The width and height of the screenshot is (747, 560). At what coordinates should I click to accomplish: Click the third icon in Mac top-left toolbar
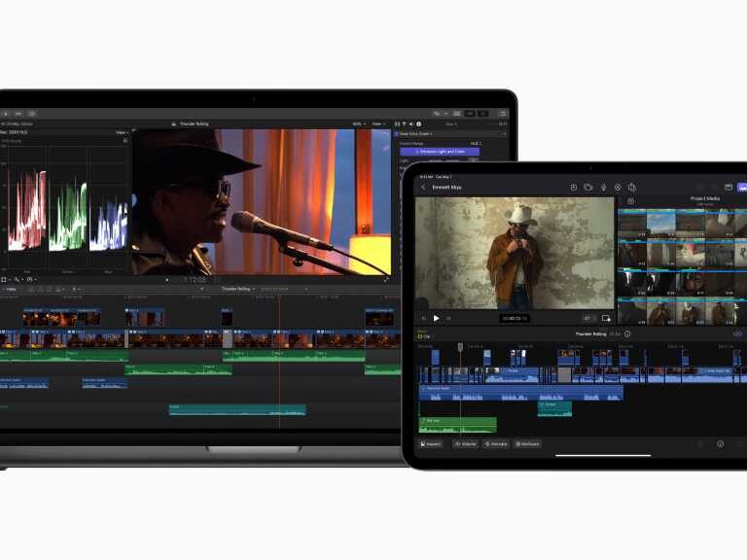click(32, 114)
